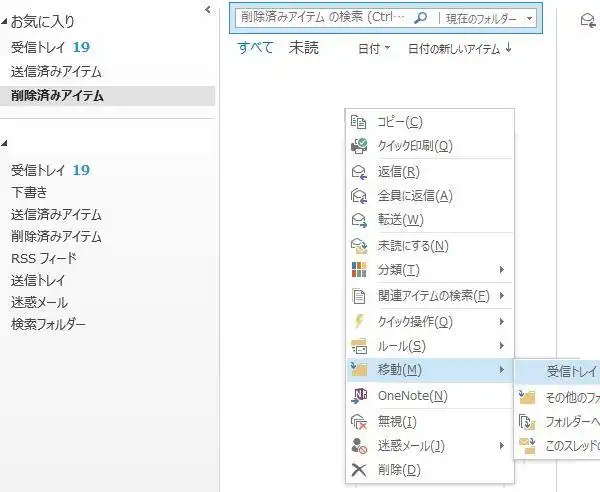Choose コピー(C) from the context menu

point(430,122)
